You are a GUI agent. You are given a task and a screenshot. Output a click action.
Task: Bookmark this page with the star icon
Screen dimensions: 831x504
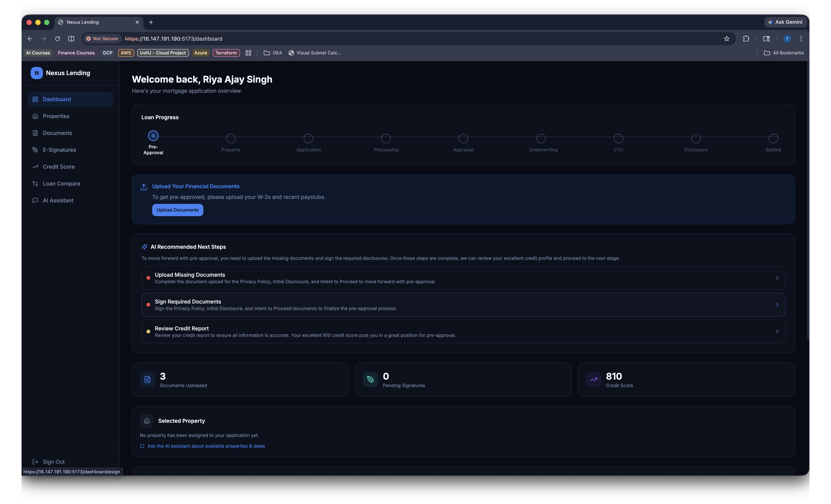pos(726,39)
